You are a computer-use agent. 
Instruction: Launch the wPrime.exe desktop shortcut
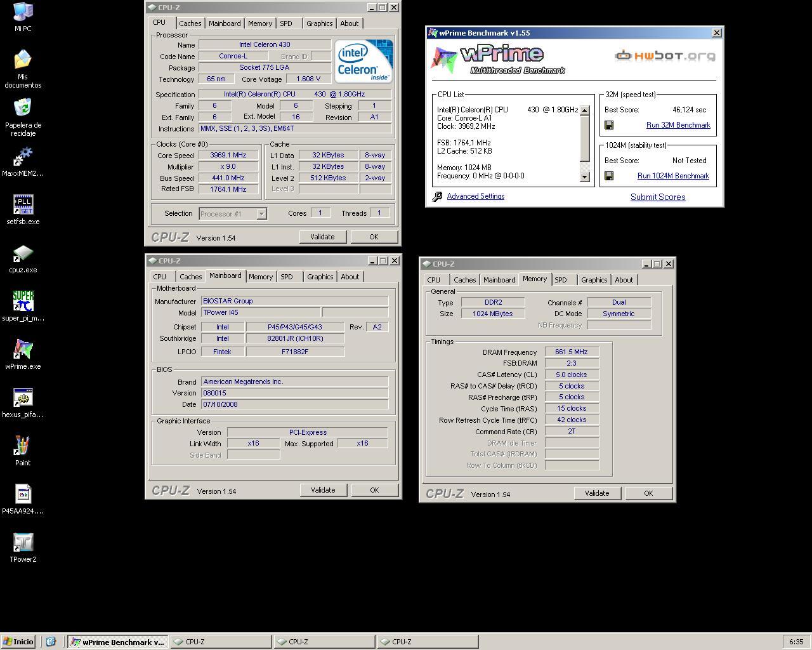[23, 355]
